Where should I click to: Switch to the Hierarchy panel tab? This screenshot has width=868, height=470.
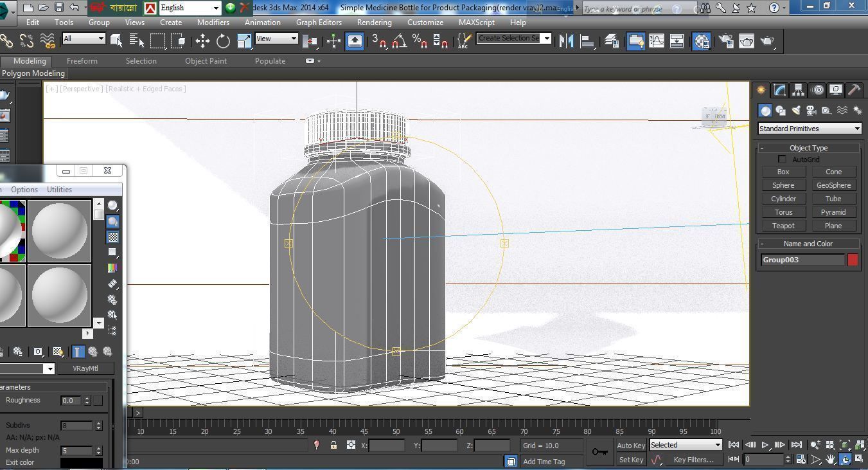[x=798, y=90]
